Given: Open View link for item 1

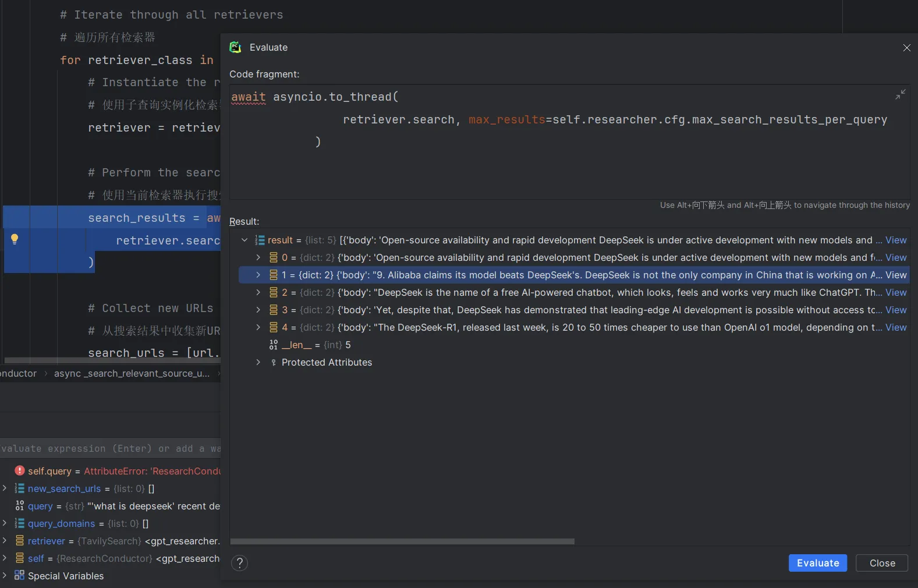Looking at the screenshot, I should (896, 275).
